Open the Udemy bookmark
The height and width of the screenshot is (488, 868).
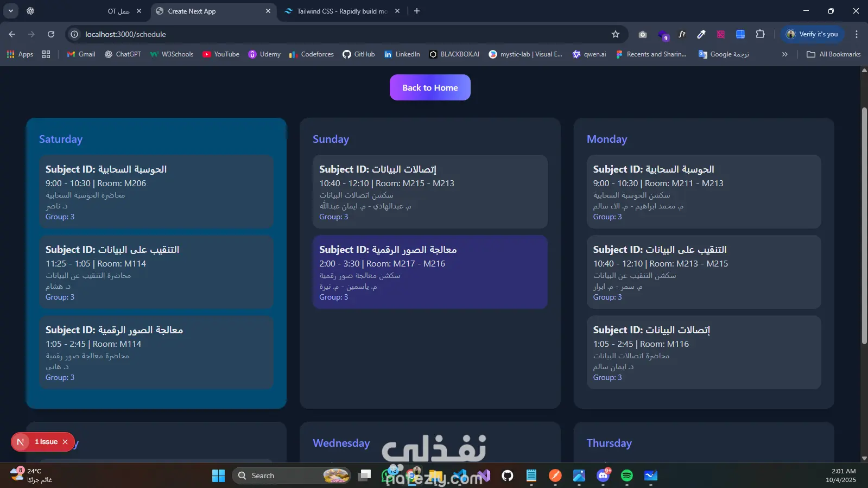(264, 54)
